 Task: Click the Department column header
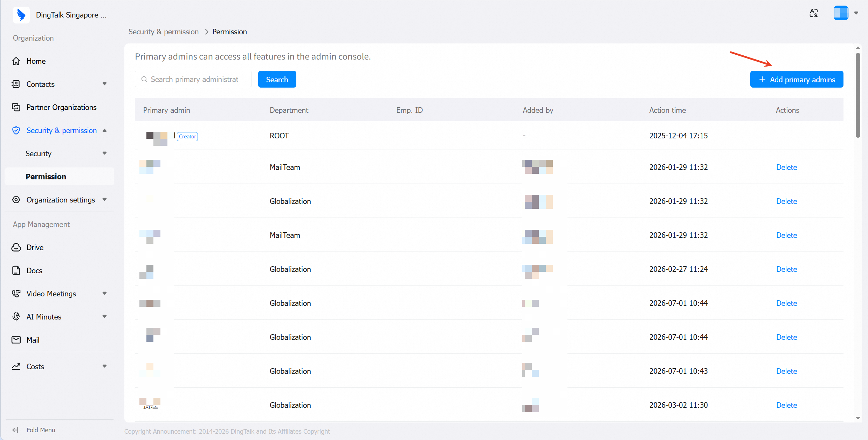(x=289, y=110)
